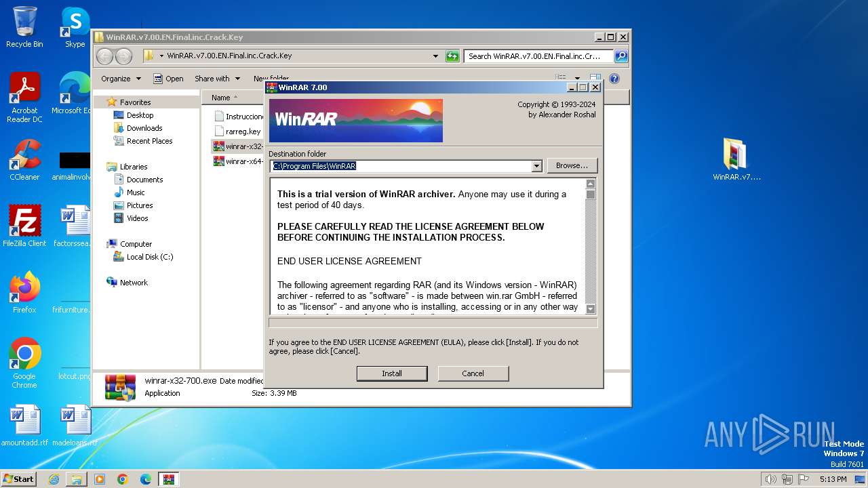Click the Recycle Bin desktop icon
This screenshot has width=868, height=488.
(x=24, y=27)
